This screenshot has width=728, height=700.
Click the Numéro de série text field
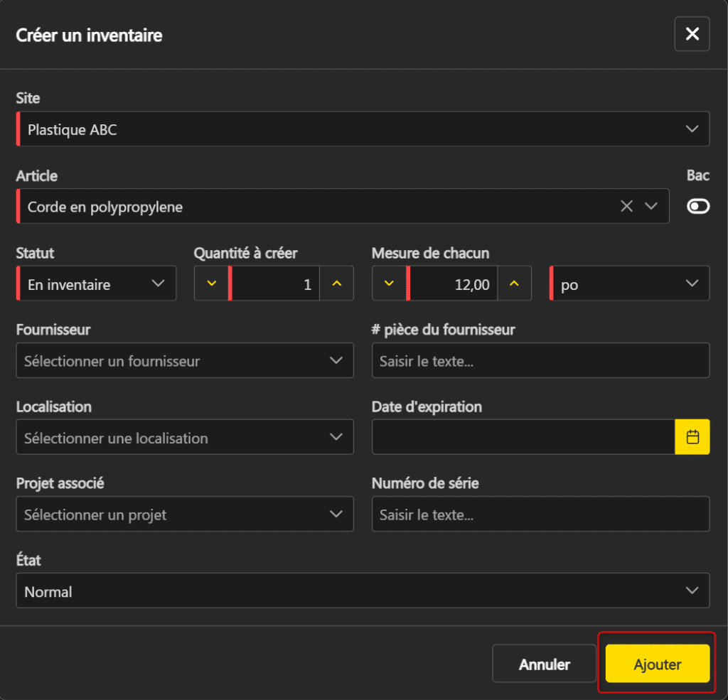(540, 514)
